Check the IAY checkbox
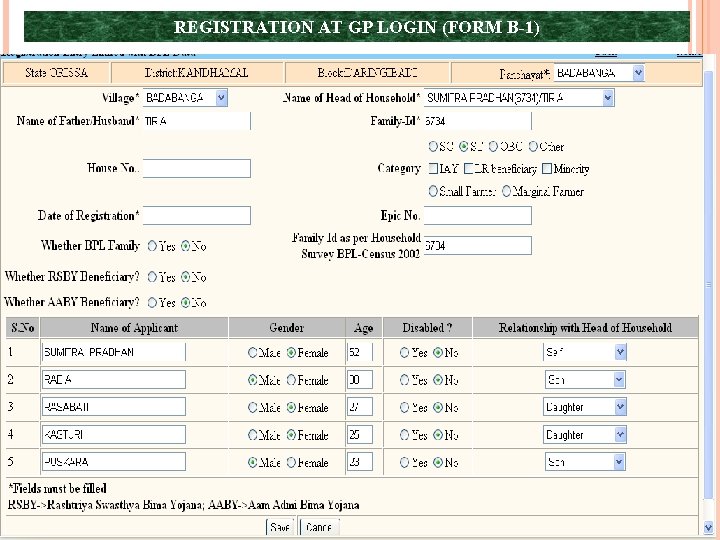The height and width of the screenshot is (540, 720). click(433, 169)
